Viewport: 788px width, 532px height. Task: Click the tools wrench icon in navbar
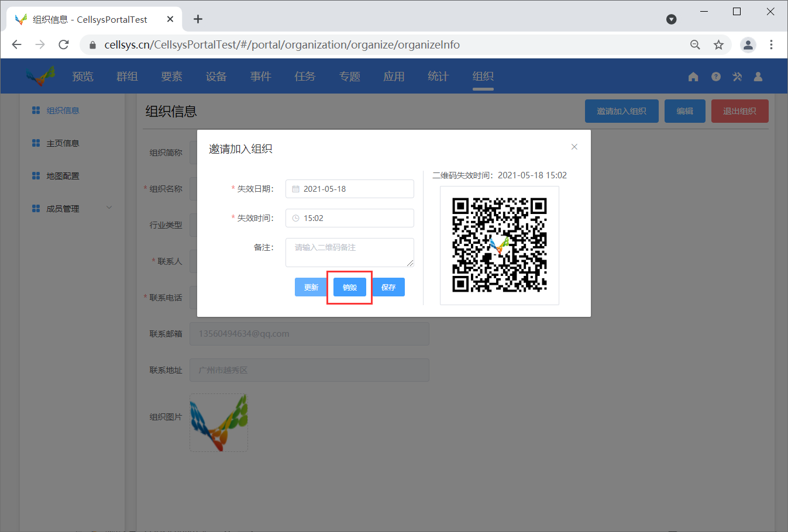pos(737,77)
